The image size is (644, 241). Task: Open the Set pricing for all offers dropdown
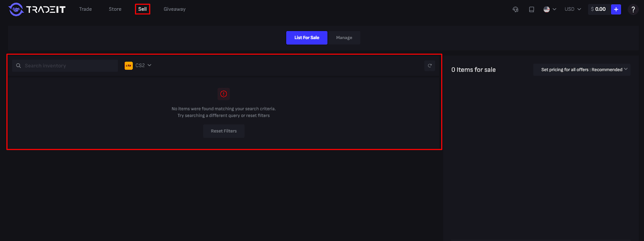[582, 70]
